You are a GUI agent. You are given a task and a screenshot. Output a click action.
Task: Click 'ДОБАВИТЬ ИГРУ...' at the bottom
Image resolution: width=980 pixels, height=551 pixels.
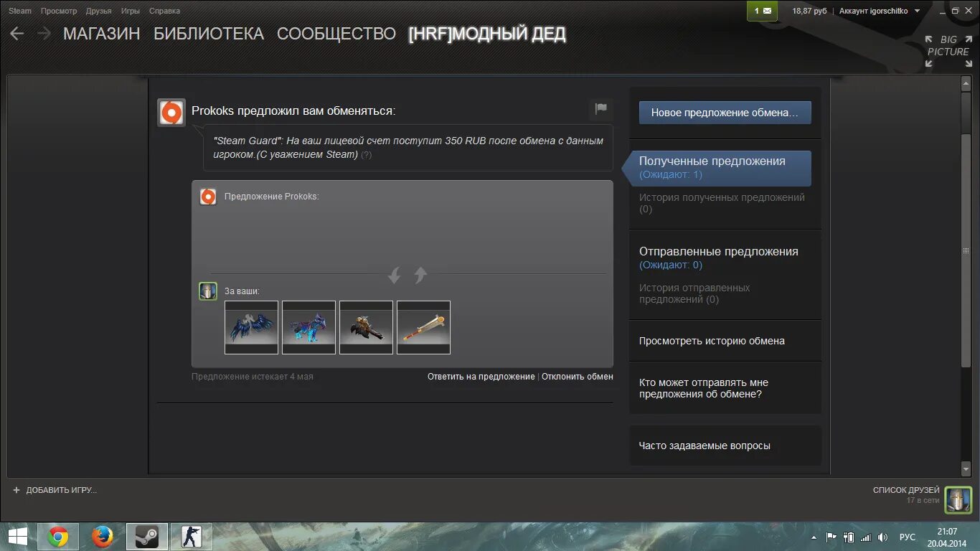pos(61,490)
